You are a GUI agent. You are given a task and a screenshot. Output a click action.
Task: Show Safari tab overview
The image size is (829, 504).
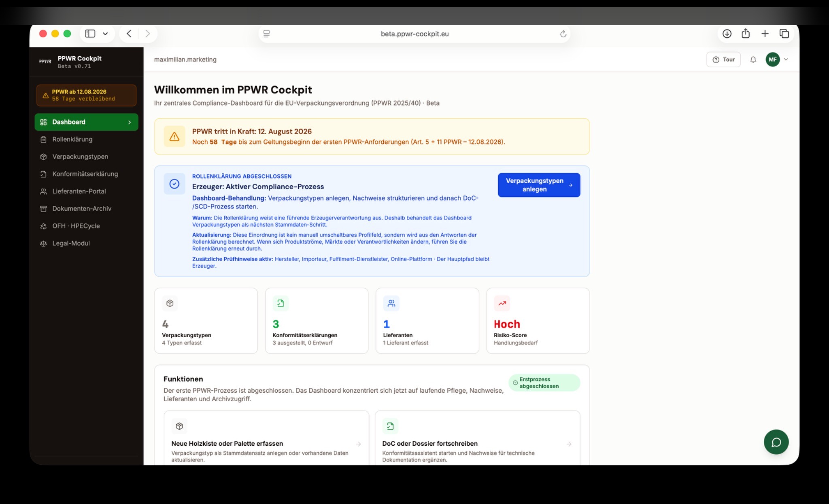point(784,34)
